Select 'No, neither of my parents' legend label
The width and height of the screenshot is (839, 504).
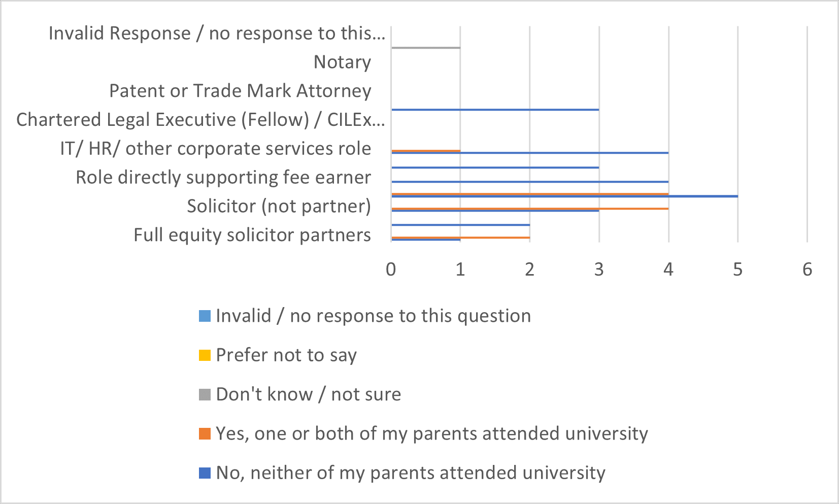point(411,473)
